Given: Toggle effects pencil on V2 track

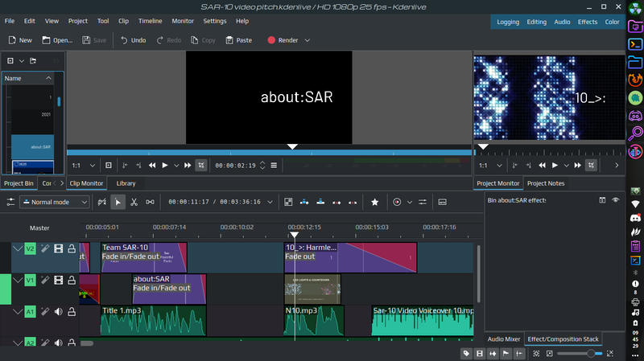Looking at the screenshot, I should pyautogui.click(x=45, y=248).
